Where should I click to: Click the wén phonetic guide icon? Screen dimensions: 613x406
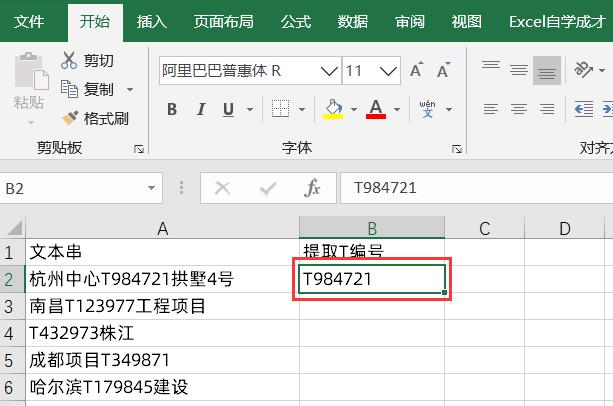tap(427, 109)
